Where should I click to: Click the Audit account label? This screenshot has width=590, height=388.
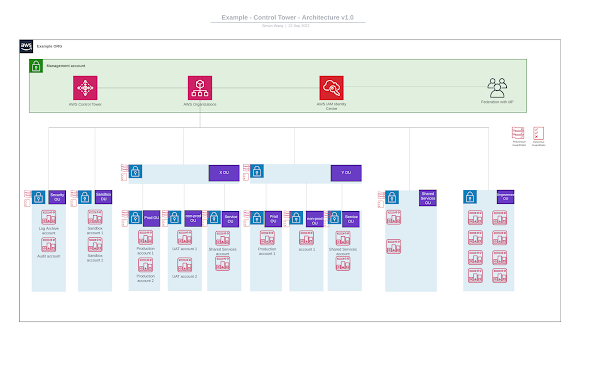pyautogui.click(x=49, y=256)
